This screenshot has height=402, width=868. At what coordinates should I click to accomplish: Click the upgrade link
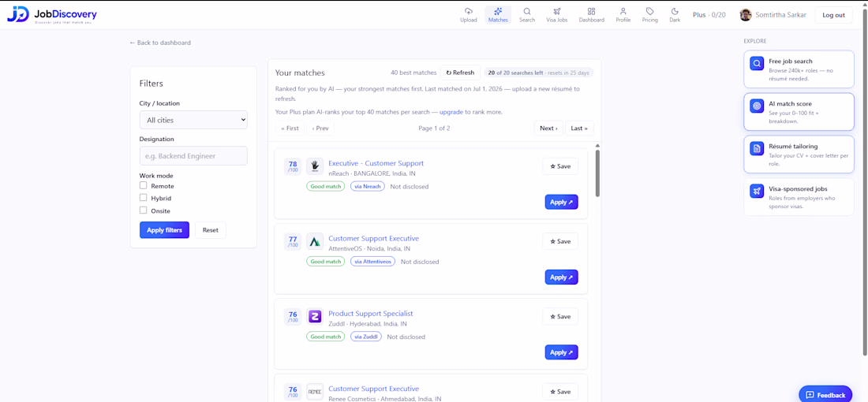click(451, 112)
